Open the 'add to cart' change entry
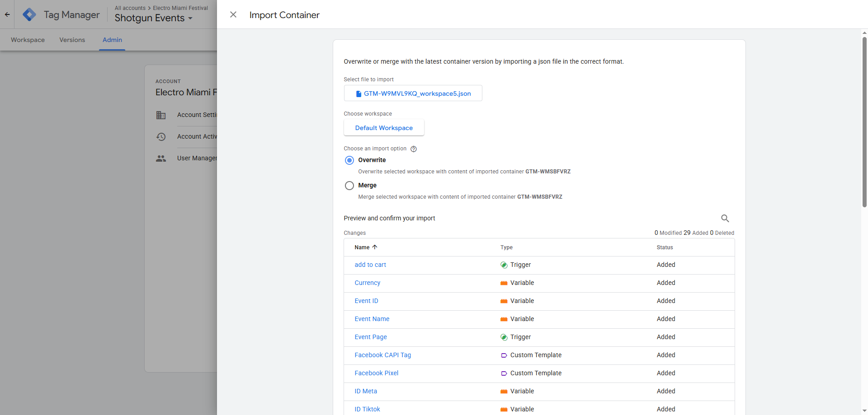Viewport: 868px width, 415px height. (x=370, y=265)
